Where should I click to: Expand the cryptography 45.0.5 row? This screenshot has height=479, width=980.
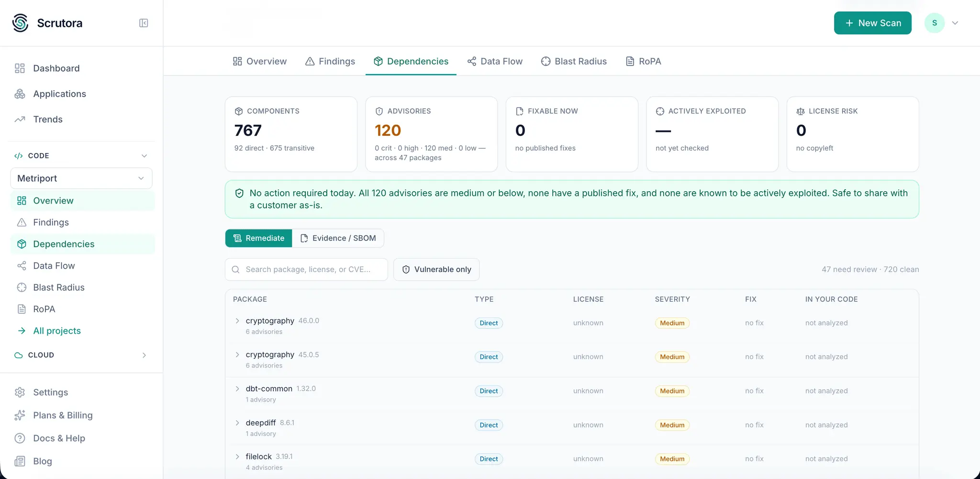click(x=237, y=355)
